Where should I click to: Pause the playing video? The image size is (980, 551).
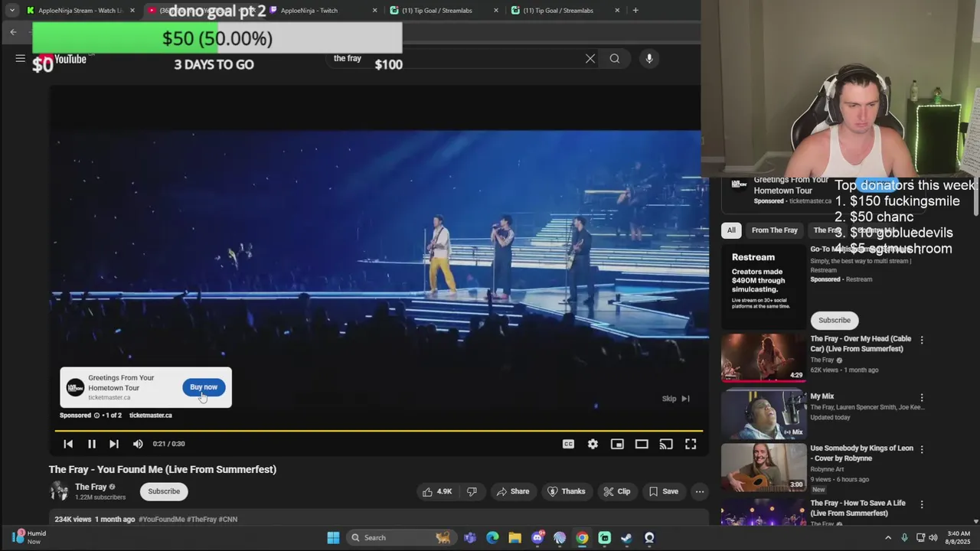[91, 444]
